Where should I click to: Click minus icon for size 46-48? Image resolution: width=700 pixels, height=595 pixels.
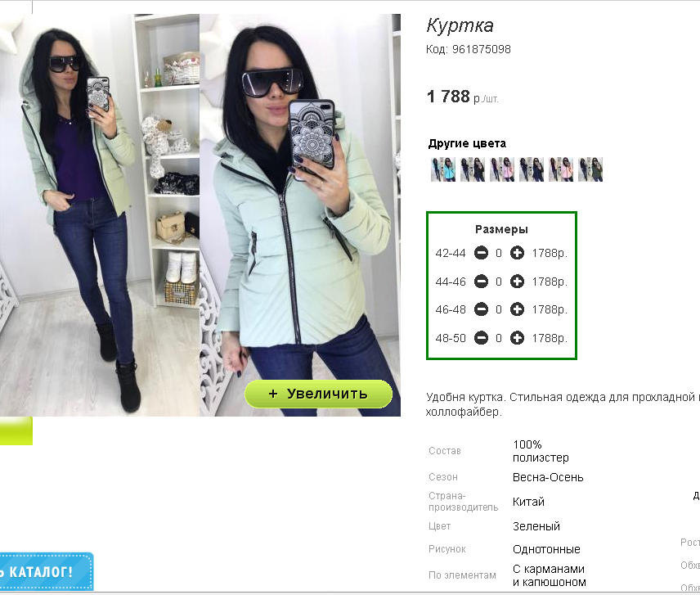(x=481, y=309)
